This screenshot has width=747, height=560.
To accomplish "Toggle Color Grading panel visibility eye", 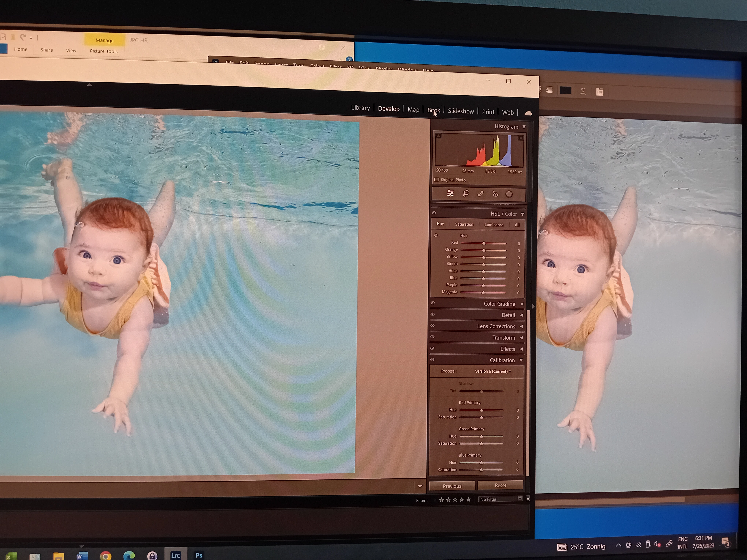I will pyautogui.click(x=433, y=303).
